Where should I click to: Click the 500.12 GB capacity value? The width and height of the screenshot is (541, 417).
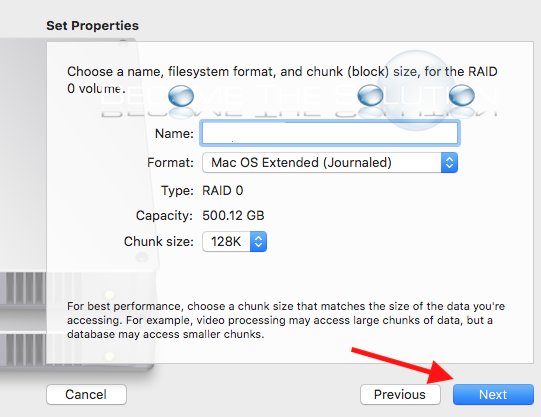pos(233,216)
